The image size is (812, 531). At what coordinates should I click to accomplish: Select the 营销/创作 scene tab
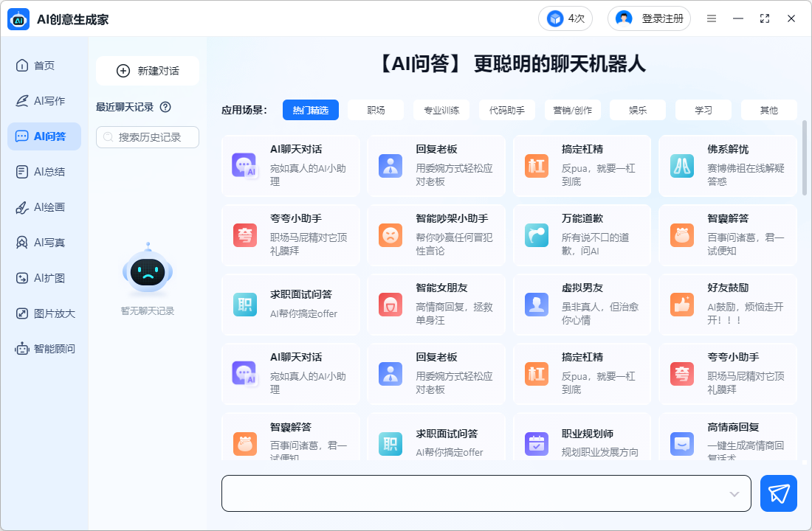click(573, 110)
